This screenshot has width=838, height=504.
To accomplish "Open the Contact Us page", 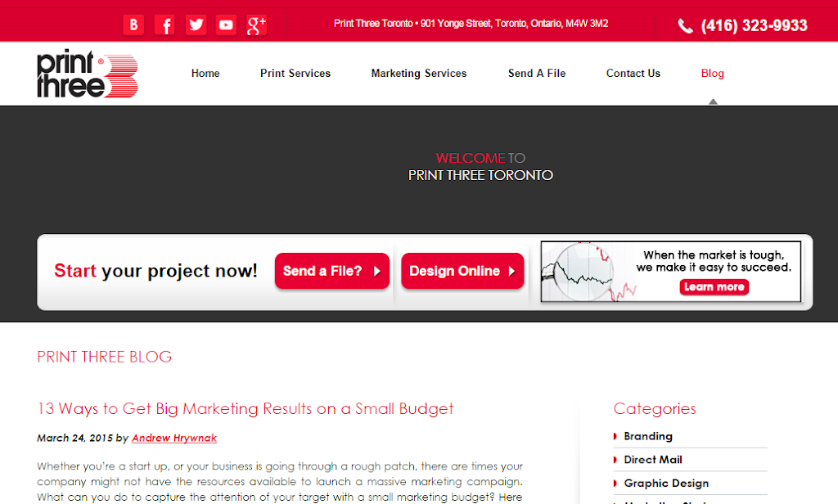I will [x=633, y=73].
